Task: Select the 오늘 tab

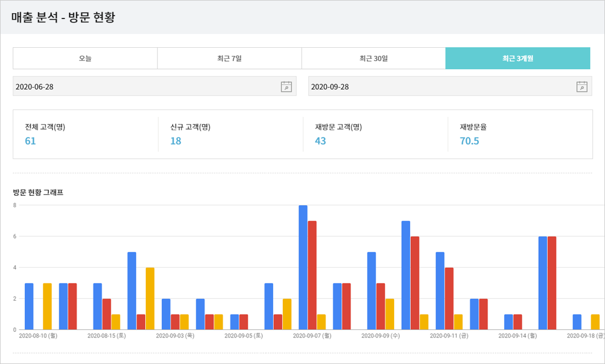Action: coord(85,58)
